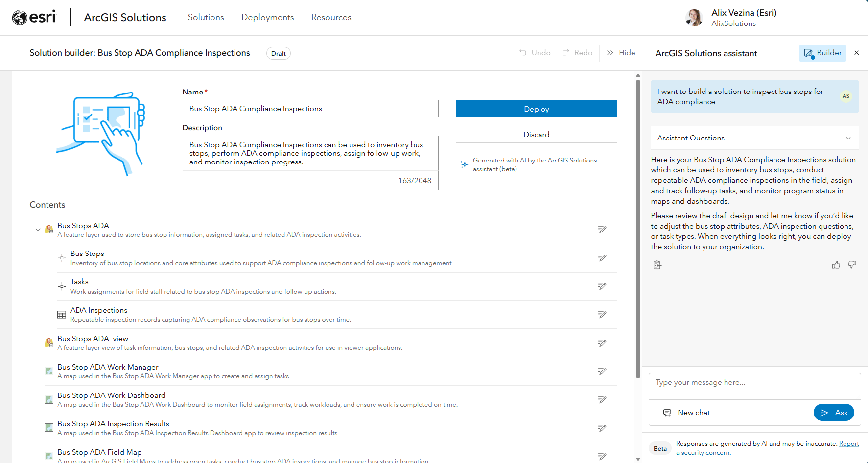Image resolution: width=868 pixels, height=463 pixels.
Task: Expand the Assistant Questions section
Action: [x=755, y=138]
